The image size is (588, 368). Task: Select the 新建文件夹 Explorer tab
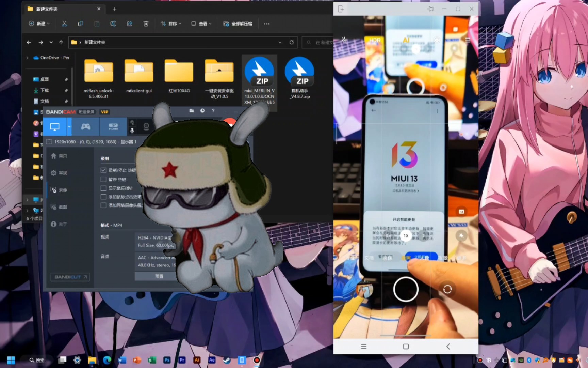(x=64, y=9)
